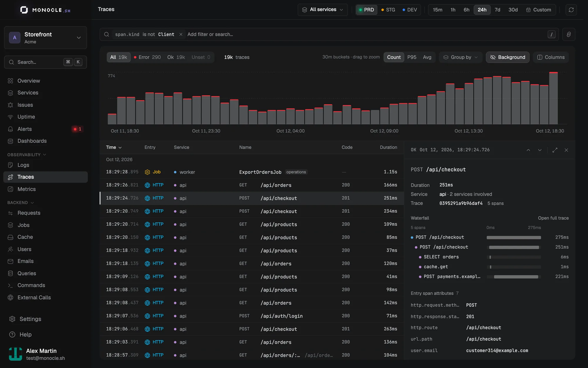
Task: Click the tallest rightmost chart bar
Action: [x=553, y=98]
